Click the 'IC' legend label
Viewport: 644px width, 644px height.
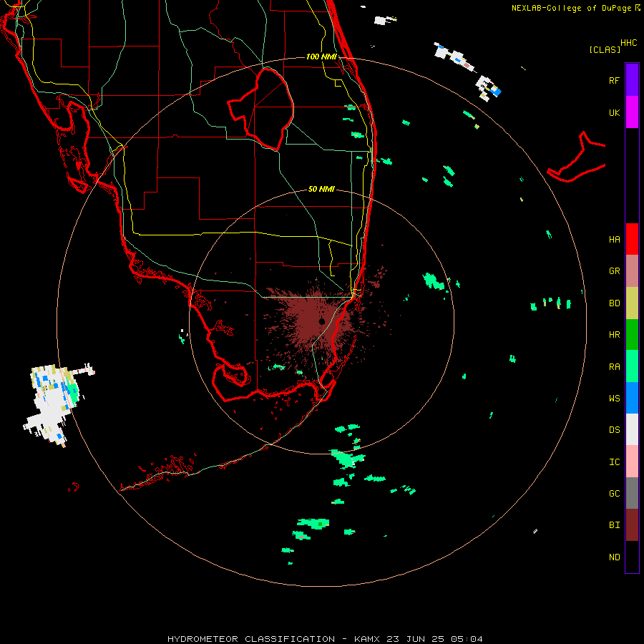pos(614,462)
